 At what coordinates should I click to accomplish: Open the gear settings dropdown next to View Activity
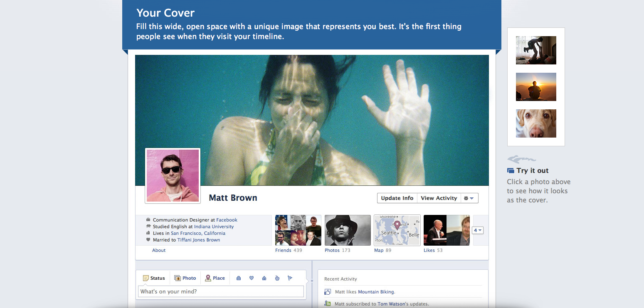tap(469, 198)
